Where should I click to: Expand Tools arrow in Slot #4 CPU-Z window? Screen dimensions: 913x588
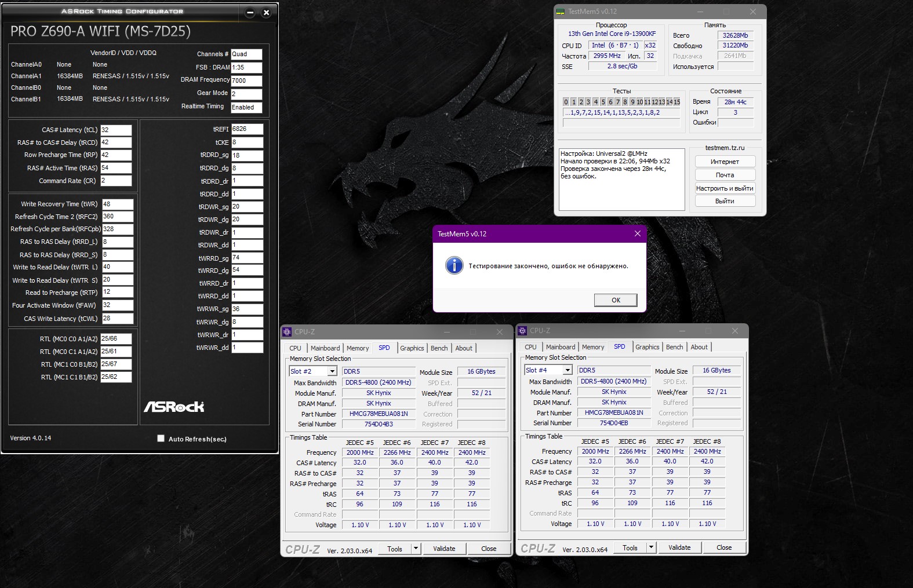[x=651, y=547]
